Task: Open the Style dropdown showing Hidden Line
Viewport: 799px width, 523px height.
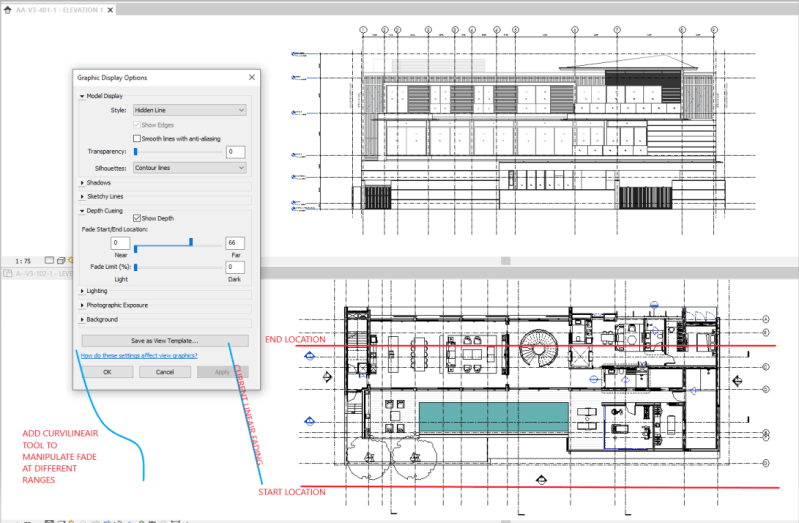Action: (x=190, y=110)
